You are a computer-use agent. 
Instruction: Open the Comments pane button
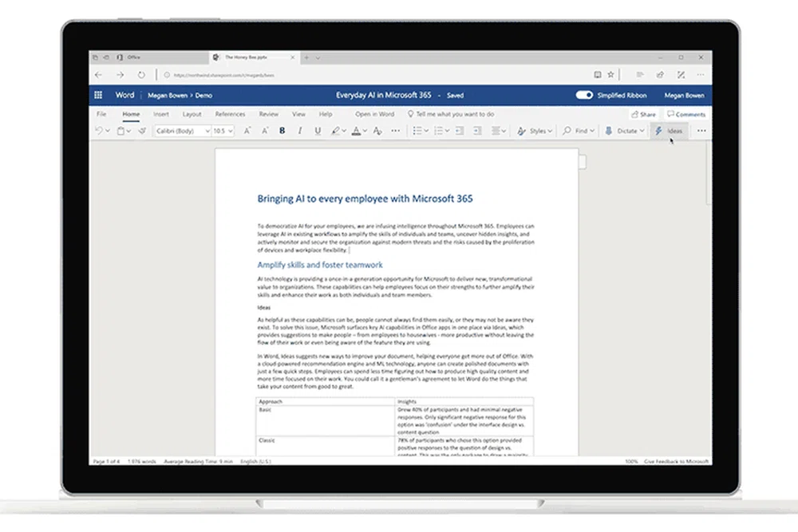coord(686,114)
